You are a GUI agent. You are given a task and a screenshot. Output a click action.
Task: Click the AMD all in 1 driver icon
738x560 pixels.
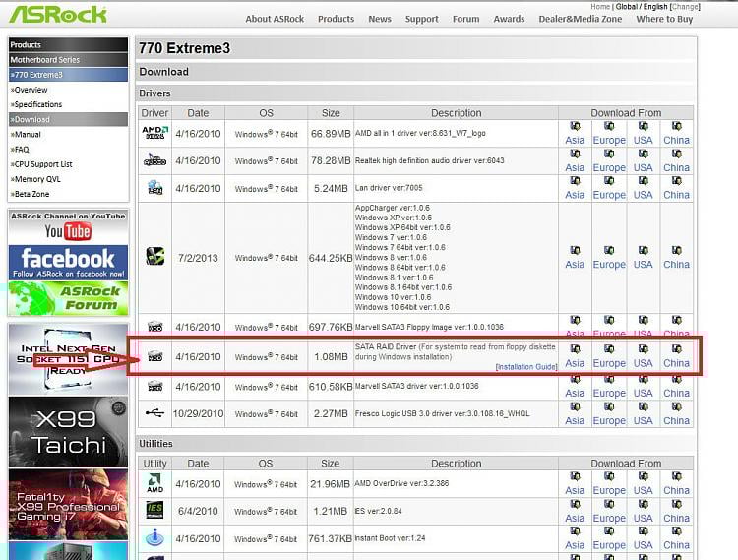tap(154, 133)
